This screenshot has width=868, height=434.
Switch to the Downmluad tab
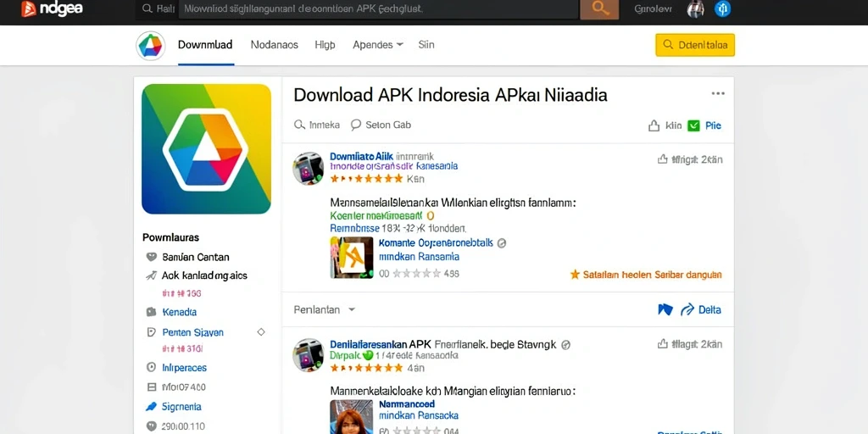pyautogui.click(x=205, y=45)
